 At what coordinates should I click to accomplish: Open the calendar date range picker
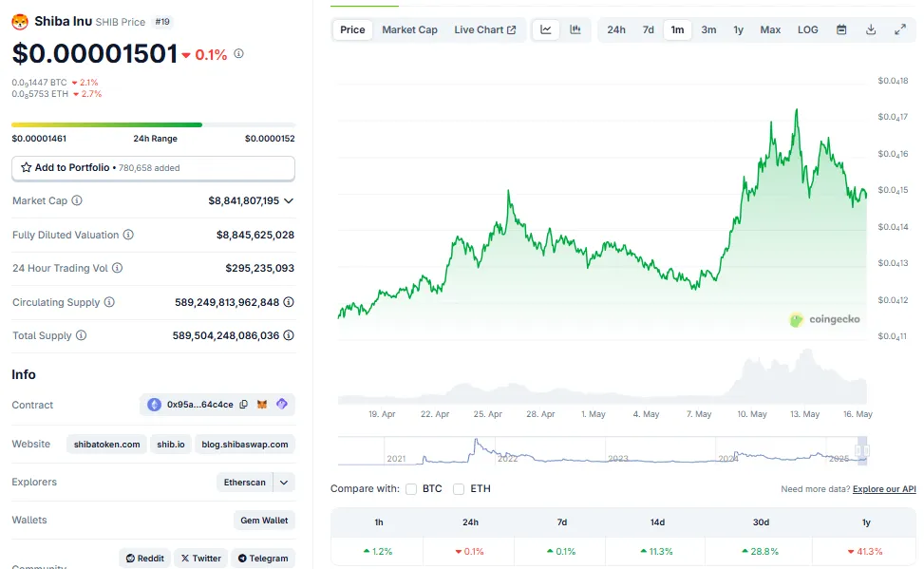pos(841,29)
